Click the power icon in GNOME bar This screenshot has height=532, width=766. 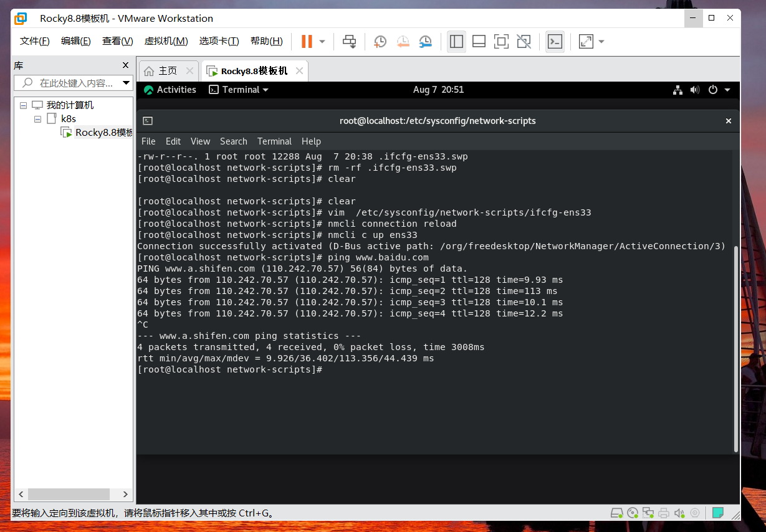click(713, 90)
